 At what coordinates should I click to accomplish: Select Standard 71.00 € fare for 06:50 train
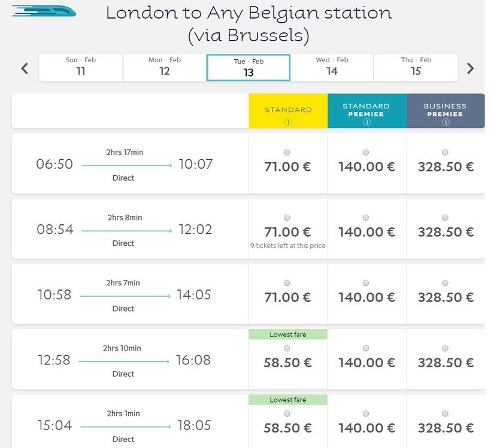287,152
